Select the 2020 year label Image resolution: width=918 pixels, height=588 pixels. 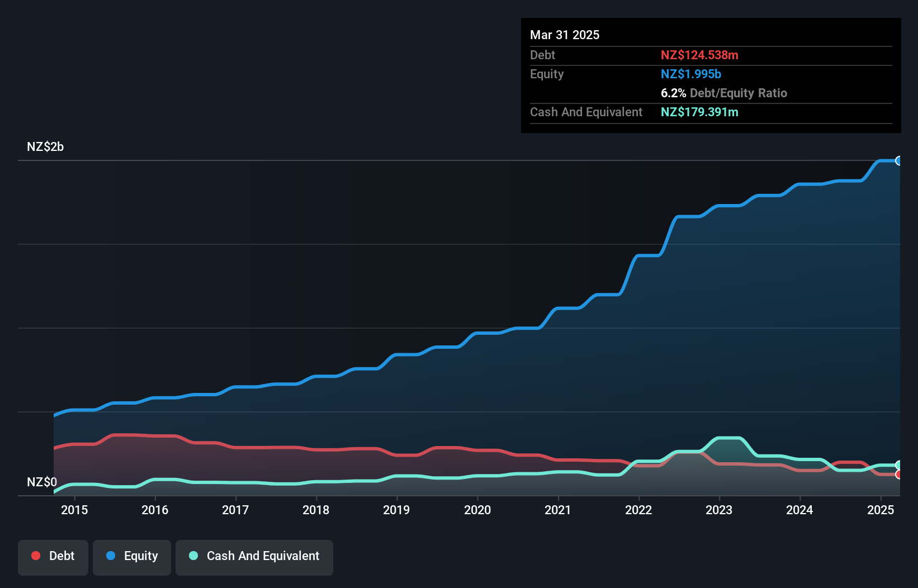click(478, 510)
